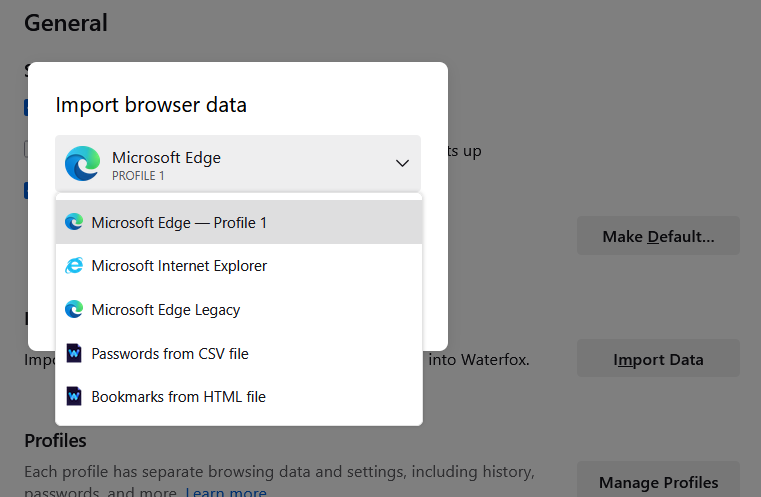Viewport: 761px width, 497px height.
Task: Click the Make Default... button
Action: tap(658, 236)
